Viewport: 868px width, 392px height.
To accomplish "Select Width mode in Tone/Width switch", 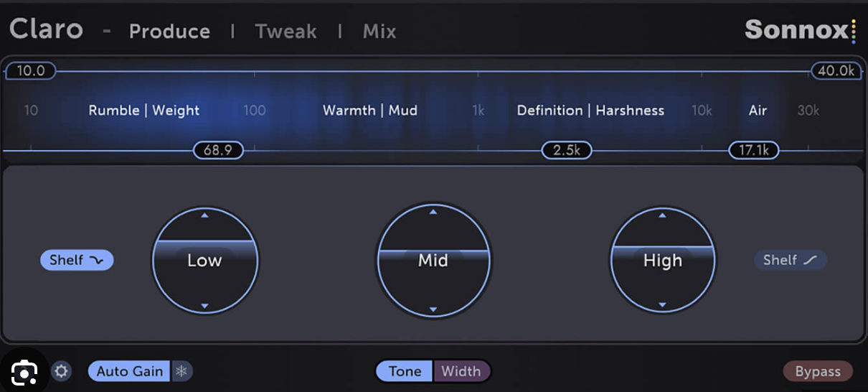I will (x=461, y=371).
